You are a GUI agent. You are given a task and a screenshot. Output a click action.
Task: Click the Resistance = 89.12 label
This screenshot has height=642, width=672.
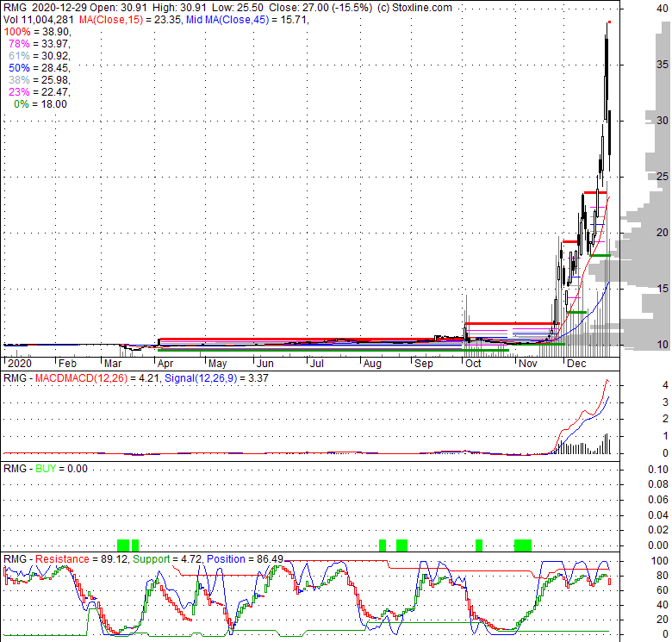[x=82, y=559]
